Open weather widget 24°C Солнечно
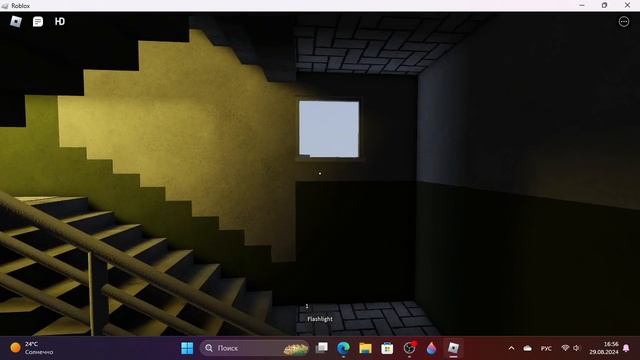This screenshot has width=640, height=360. [32, 348]
